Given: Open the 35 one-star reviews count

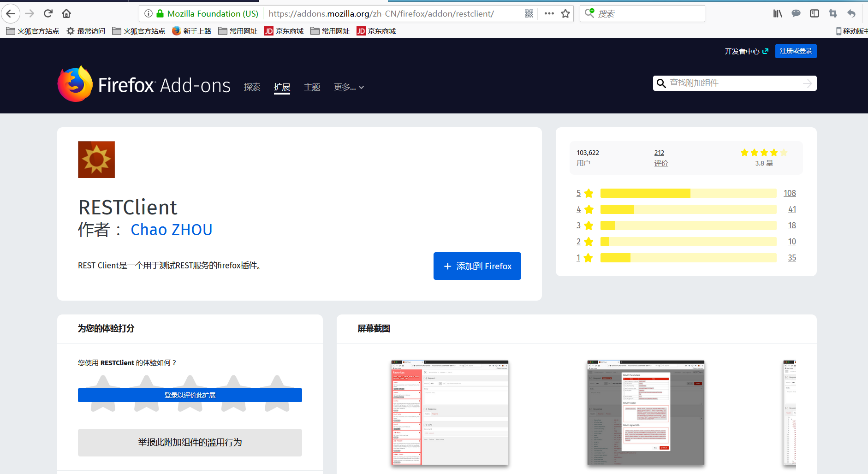Looking at the screenshot, I should click(x=792, y=258).
